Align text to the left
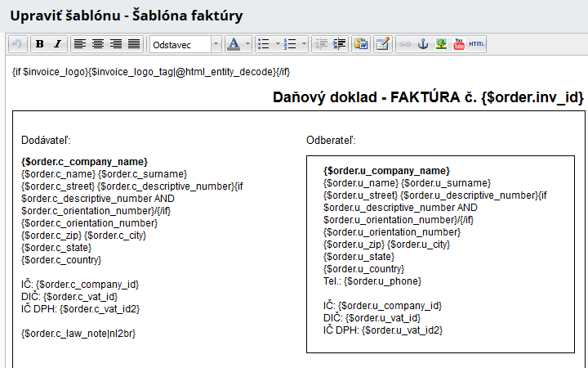This screenshot has width=588, height=368. (79, 43)
